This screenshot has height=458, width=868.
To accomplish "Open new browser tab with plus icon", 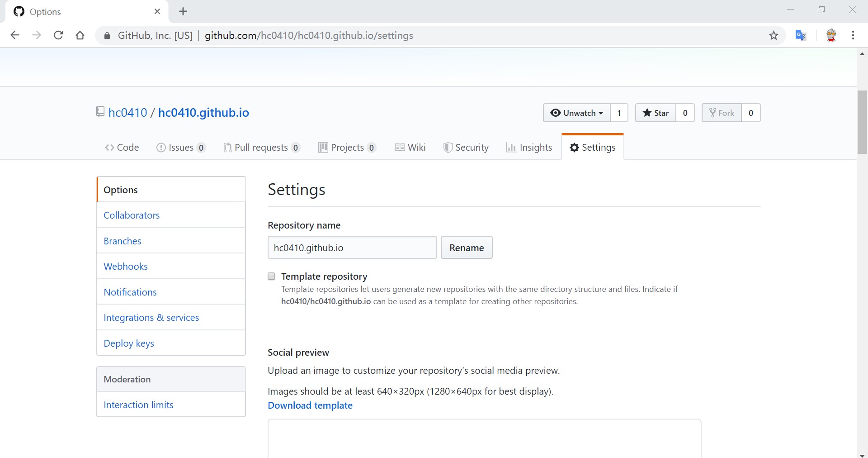I will pos(183,12).
